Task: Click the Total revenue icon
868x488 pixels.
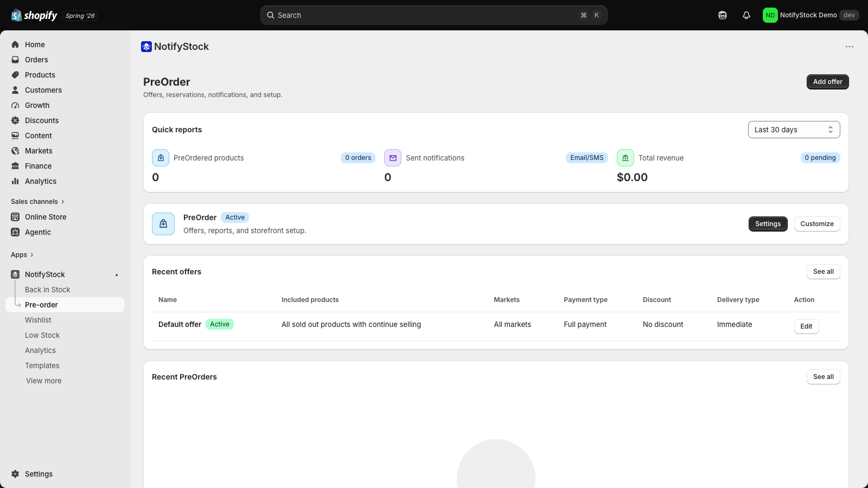Action: point(626,158)
